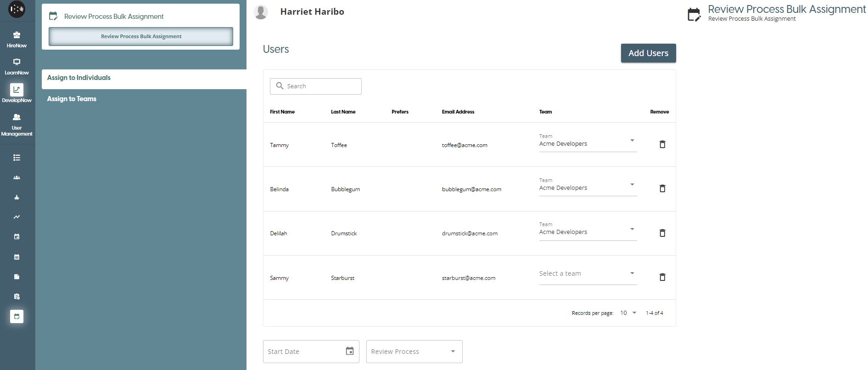Open the Start Date calendar picker
The height and width of the screenshot is (370, 868).
point(349,351)
